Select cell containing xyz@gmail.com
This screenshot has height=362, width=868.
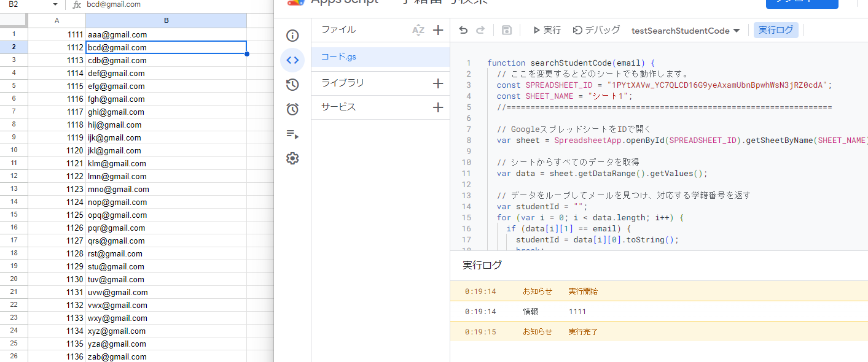click(x=166, y=331)
